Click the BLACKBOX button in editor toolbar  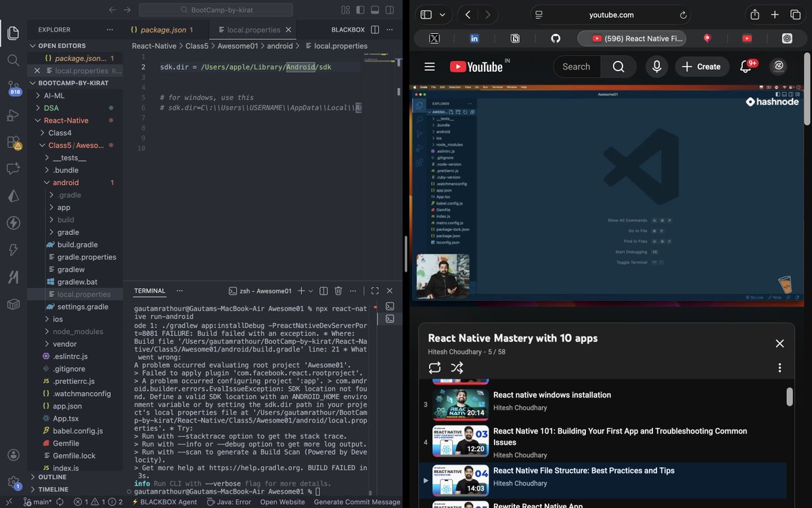(x=348, y=30)
